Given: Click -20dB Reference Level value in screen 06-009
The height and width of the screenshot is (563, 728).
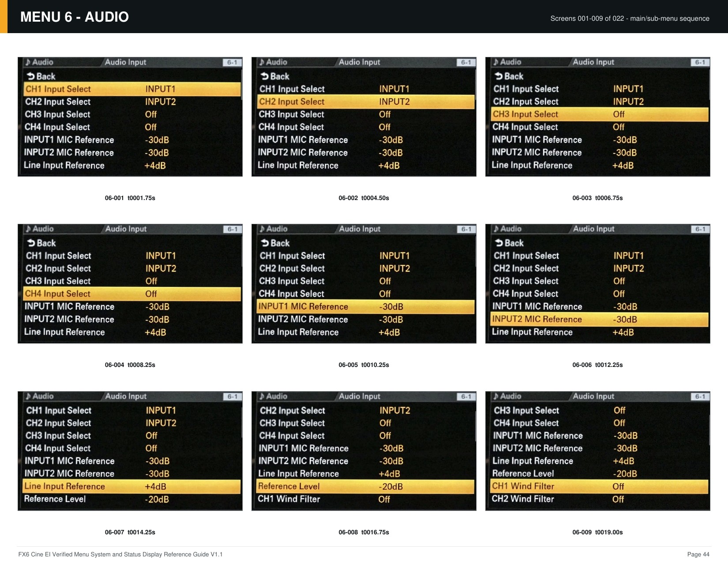Looking at the screenshot, I should click(x=625, y=474).
